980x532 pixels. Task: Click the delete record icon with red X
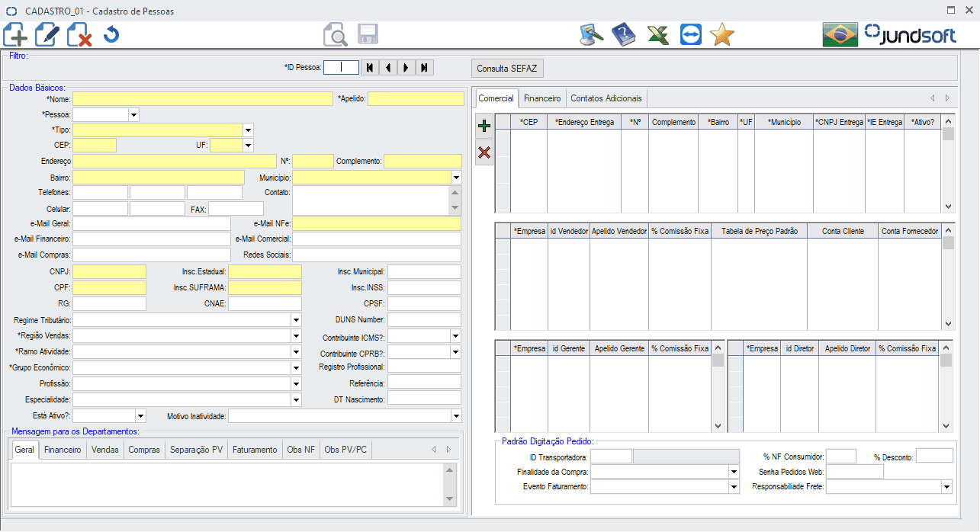pos(79,35)
